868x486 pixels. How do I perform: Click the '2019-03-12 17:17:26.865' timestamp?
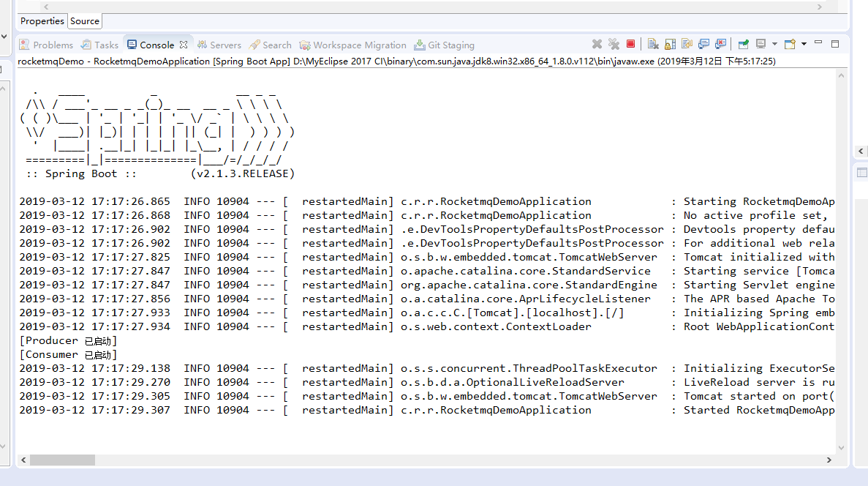[x=94, y=202]
